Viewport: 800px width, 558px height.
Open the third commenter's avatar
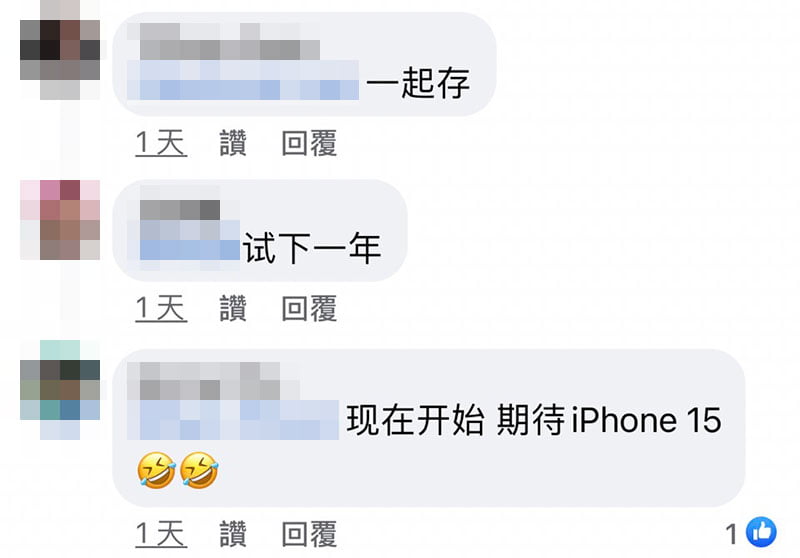[x=60, y=390]
